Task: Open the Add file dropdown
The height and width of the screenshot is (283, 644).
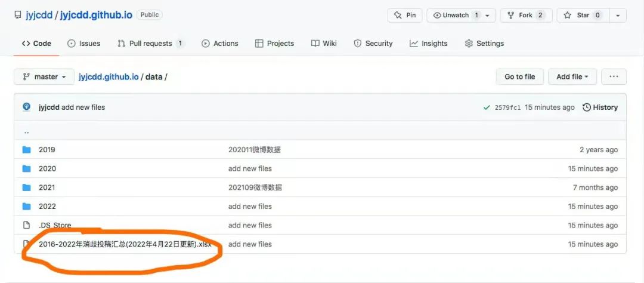Action: [x=572, y=76]
